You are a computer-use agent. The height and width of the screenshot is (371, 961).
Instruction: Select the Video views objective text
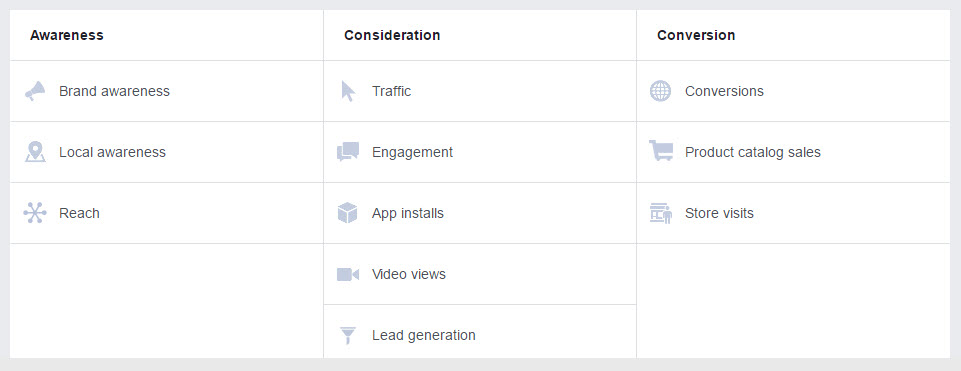pyautogui.click(x=409, y=274)
